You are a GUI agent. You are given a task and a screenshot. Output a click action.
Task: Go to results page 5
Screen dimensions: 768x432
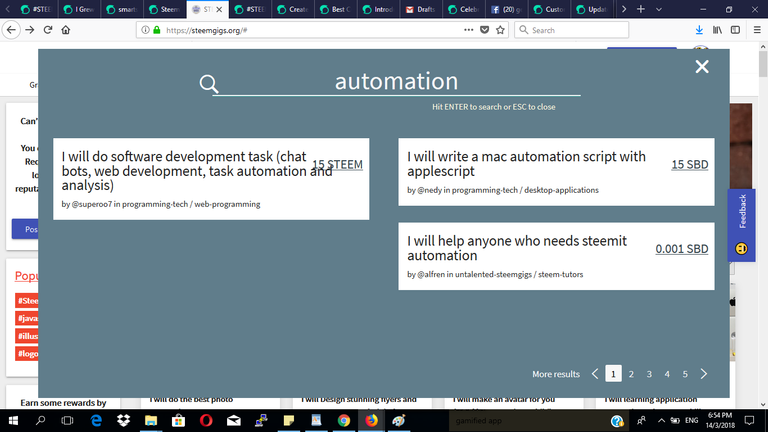[x=685, y=374]
